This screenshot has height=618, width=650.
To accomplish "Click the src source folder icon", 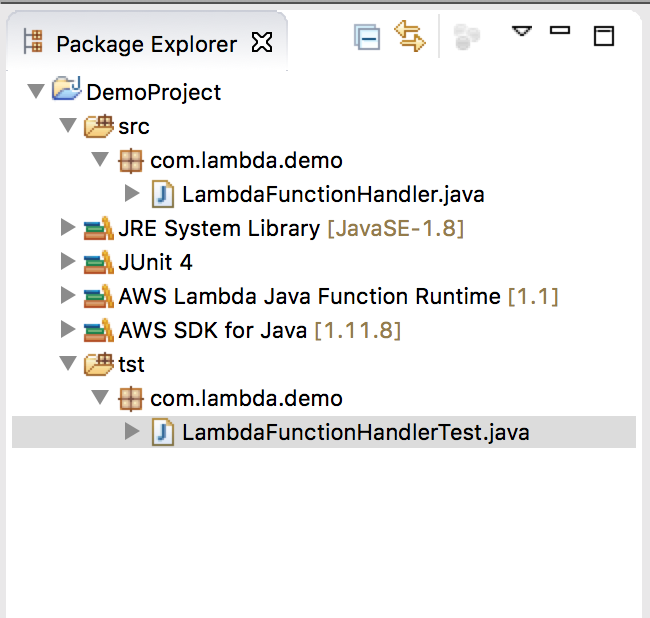I will tap(98, 126).
